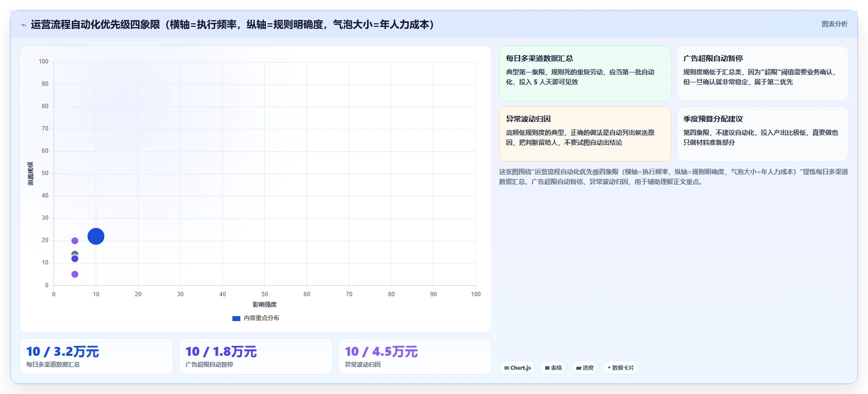Click the square icon in the 表格 tag
This screenshot has width=868, height=394.
pyautogui.click(x=547, y=368)
